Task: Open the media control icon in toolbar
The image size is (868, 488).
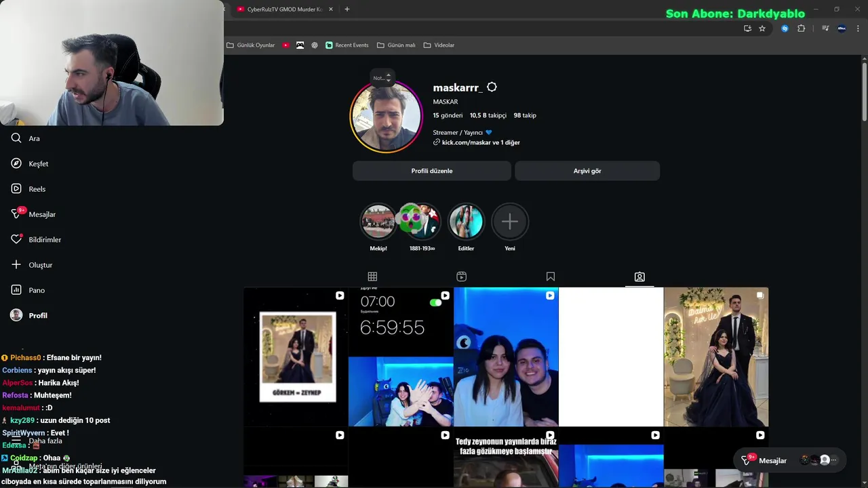Action: click(x=825, y=28)
